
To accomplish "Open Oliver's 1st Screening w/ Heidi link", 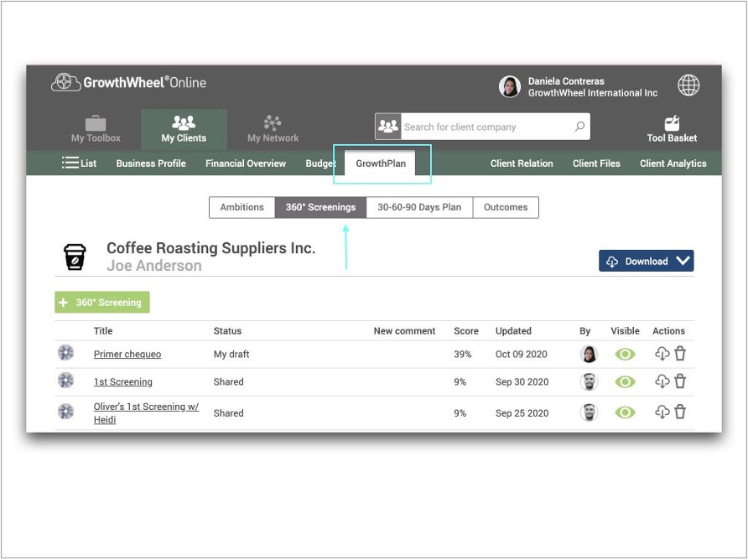I will click(146, 412).
